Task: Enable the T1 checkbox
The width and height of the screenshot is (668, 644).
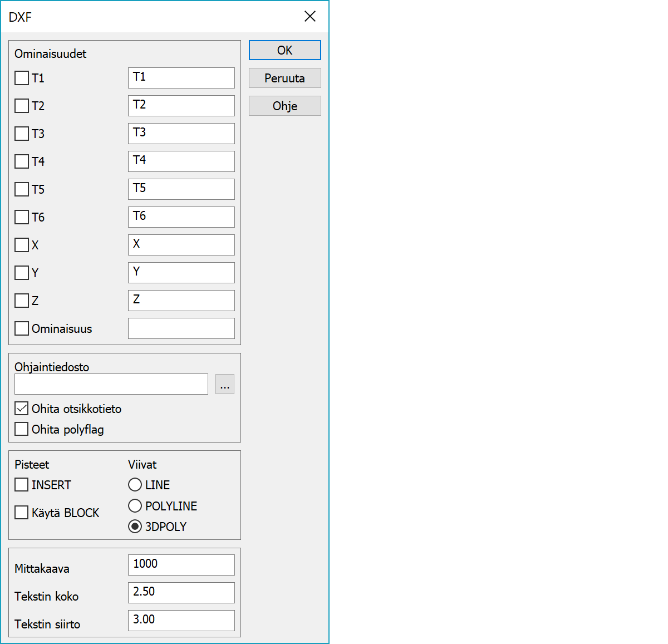Action: pyautogui.click(x=22, y=78)
